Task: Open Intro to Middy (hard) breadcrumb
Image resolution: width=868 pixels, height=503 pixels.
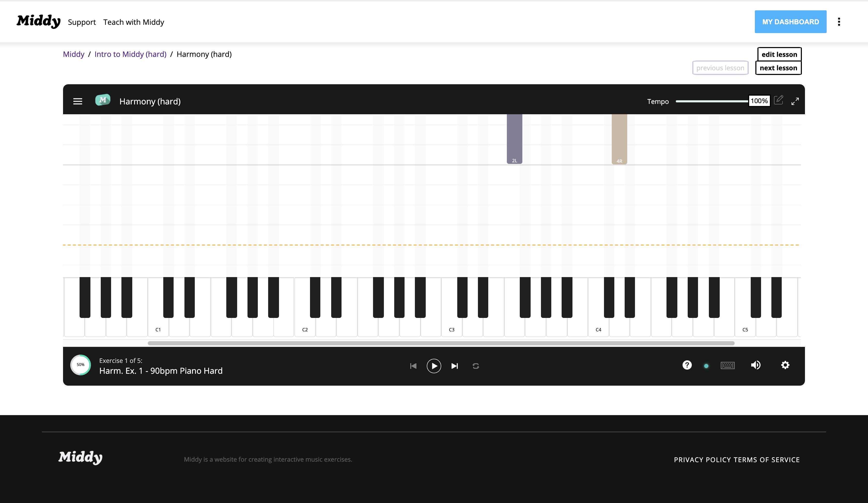Action: [130, 54]
